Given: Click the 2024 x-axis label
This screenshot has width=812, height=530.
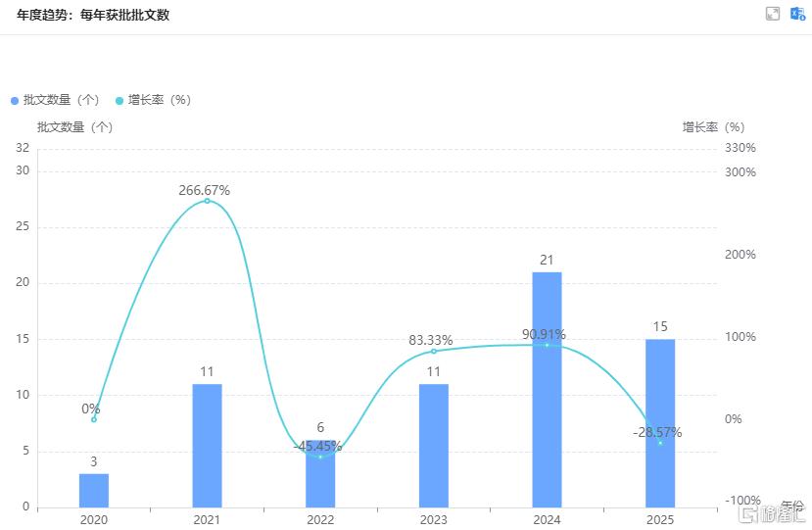Looking at the screenshot, I should 547,519.
